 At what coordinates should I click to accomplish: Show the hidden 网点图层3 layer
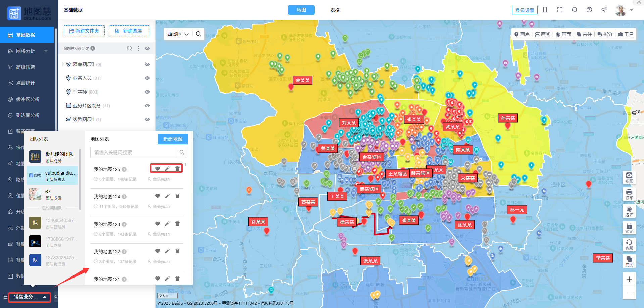coord(147,64)
